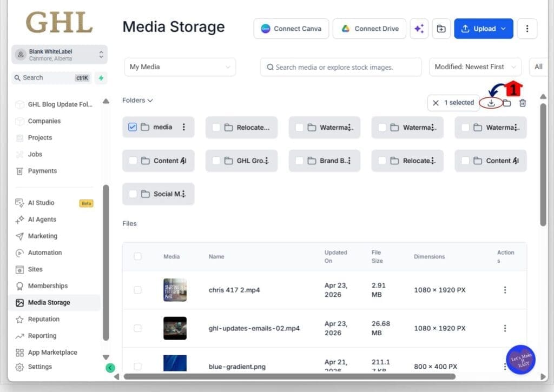Click the Connect Canva button
The image size is (554, 392).
click(291, 29)
